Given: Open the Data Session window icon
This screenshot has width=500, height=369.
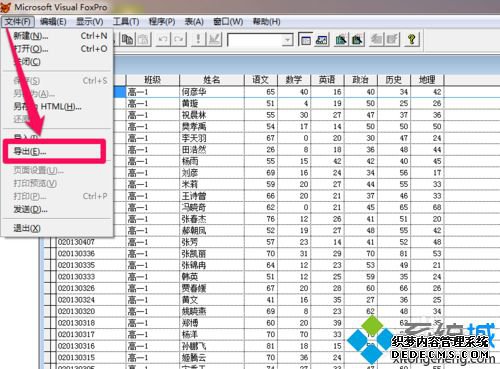Looking at the screenshot, I should coord(321,40).
